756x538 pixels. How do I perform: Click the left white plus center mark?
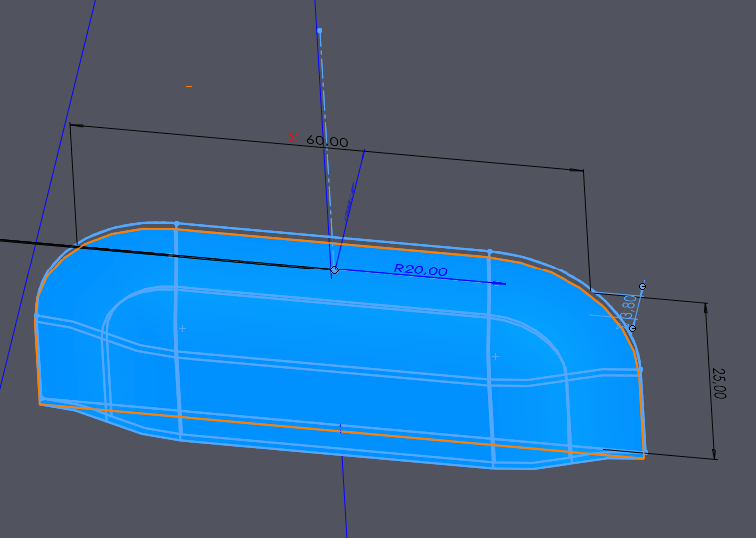(182, 328)
